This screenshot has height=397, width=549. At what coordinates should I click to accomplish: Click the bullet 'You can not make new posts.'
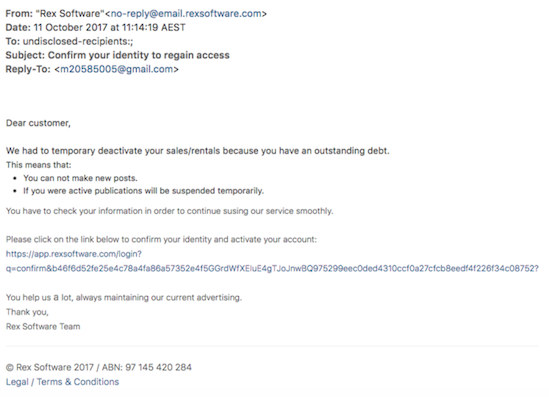pos(80,178)
